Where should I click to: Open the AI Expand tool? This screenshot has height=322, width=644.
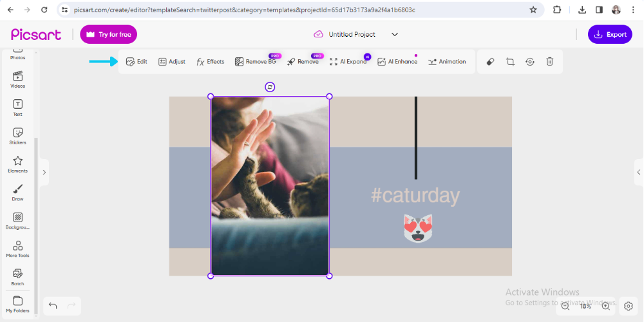pyautogui.click(x=348, y=62)
